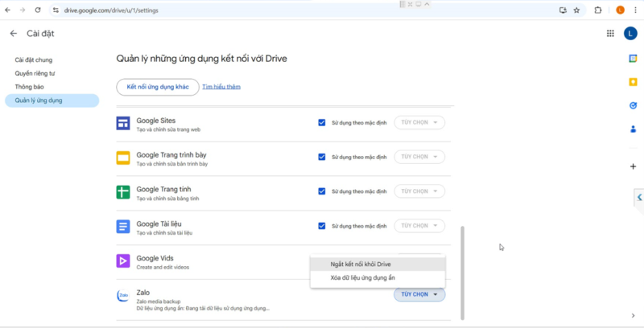Image resolution: width=644 pixels, height=328 pixels.
Task: Open TÙY CHỌN dropdown for Google Tài liệu
Action: point(419,225)
